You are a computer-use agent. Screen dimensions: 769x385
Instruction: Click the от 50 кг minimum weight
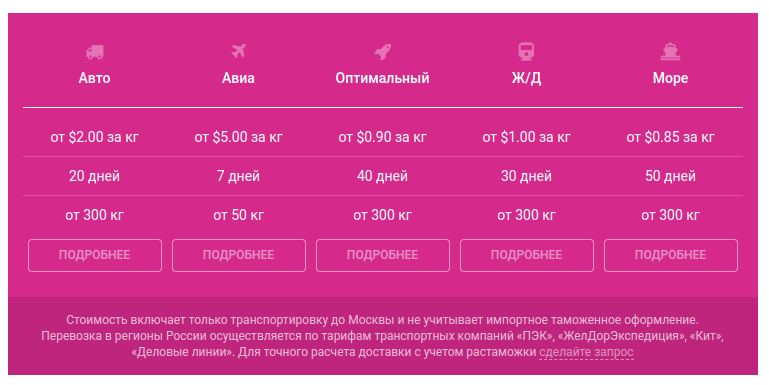tap(238, 215)
